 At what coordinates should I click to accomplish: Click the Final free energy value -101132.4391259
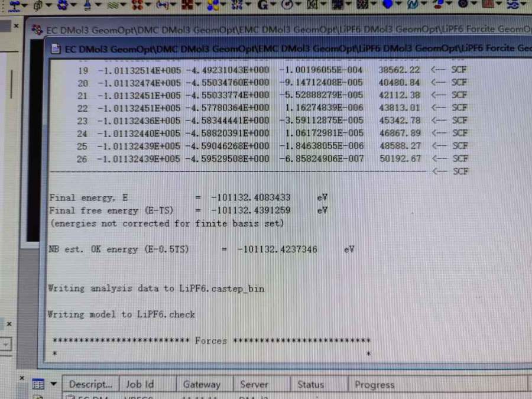pyautogui.click(x=251, y=210)
